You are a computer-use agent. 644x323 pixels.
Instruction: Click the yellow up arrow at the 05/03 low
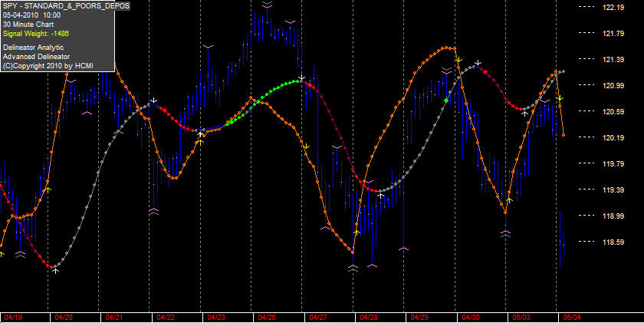coord(509,200)
